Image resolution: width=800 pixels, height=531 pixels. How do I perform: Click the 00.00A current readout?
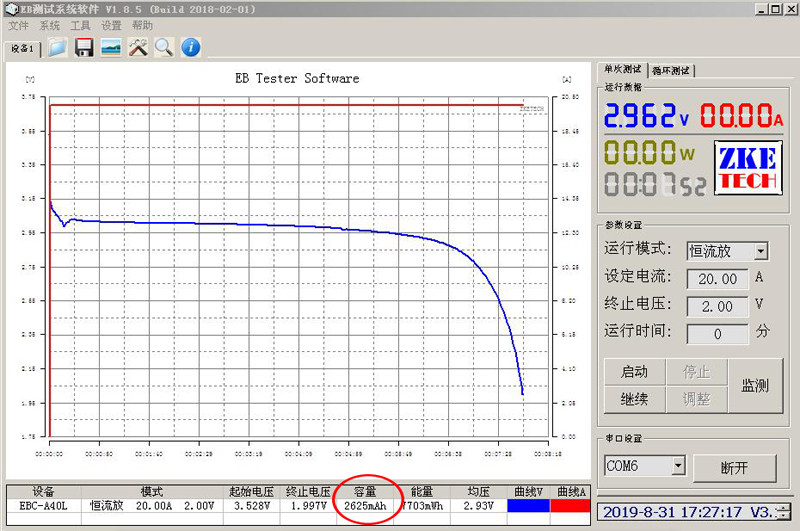741,115
